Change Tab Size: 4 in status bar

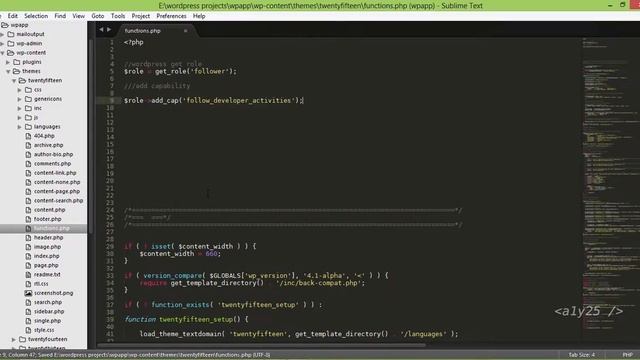[582, 355]
